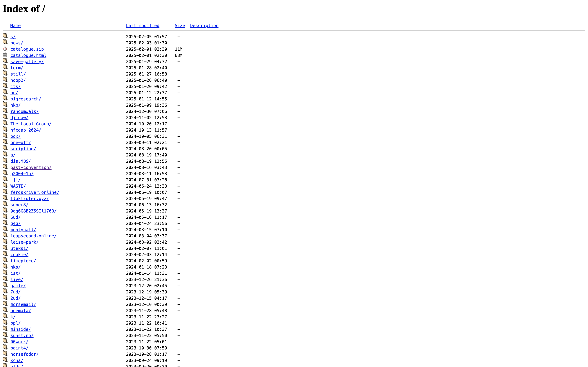Click the Description column header
Screen dimensions: 588x367
204,26
